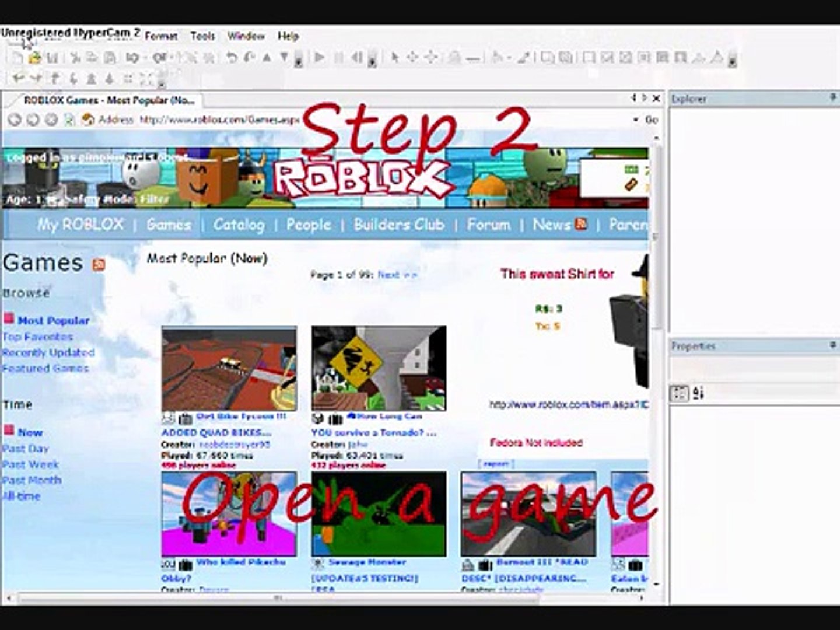
Task: Click the curved Undo arrow icon
Action: point(232,58)
